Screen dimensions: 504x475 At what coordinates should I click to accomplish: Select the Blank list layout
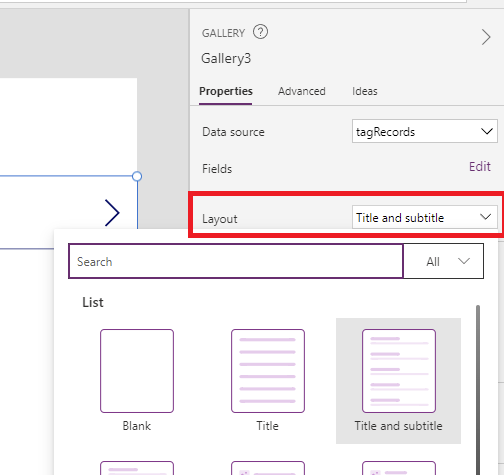137,380
